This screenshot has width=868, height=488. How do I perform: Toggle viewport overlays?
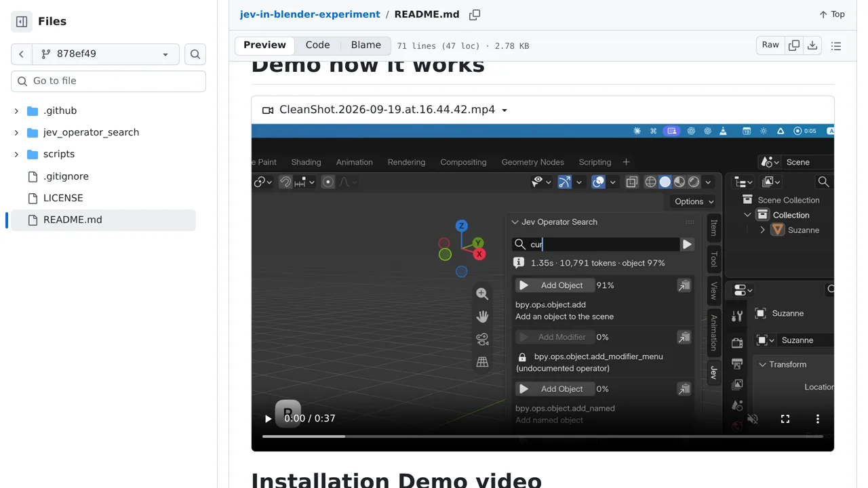click(598, 182)
